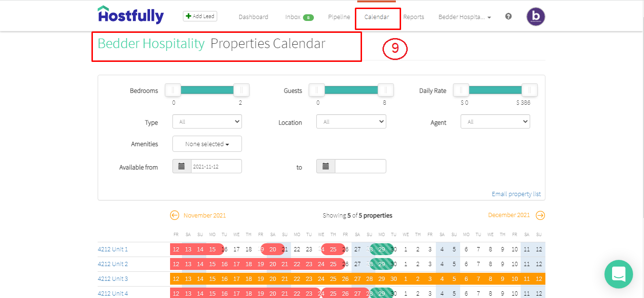The image size is (644, 298).
Task: Click calendar icon beside the 'to' date
Action: pos(325,166)
